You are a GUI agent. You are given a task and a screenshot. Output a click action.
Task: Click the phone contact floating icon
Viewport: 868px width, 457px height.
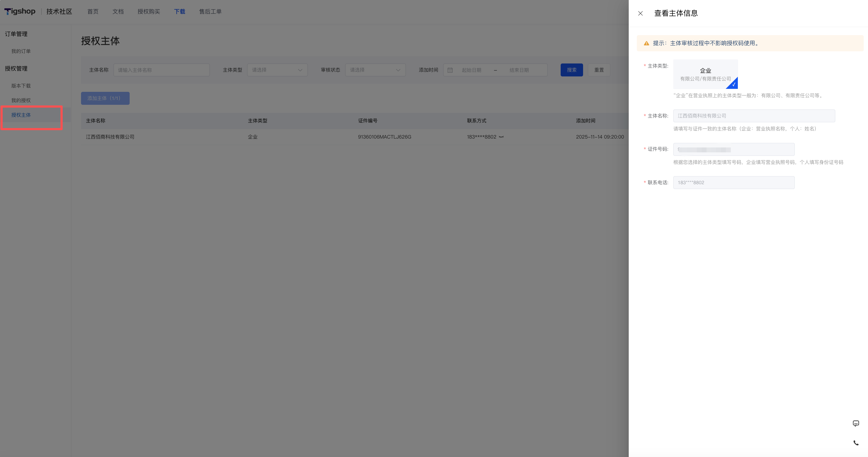tap(856, 443)
